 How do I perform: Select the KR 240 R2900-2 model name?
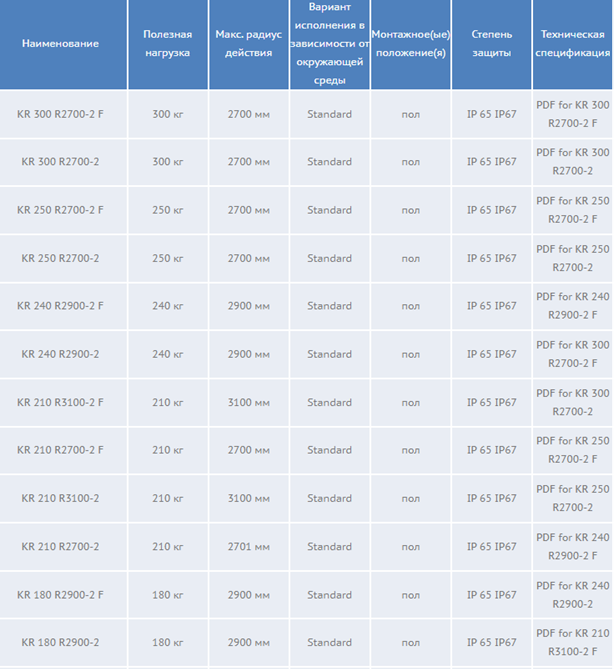pos(60,354)
